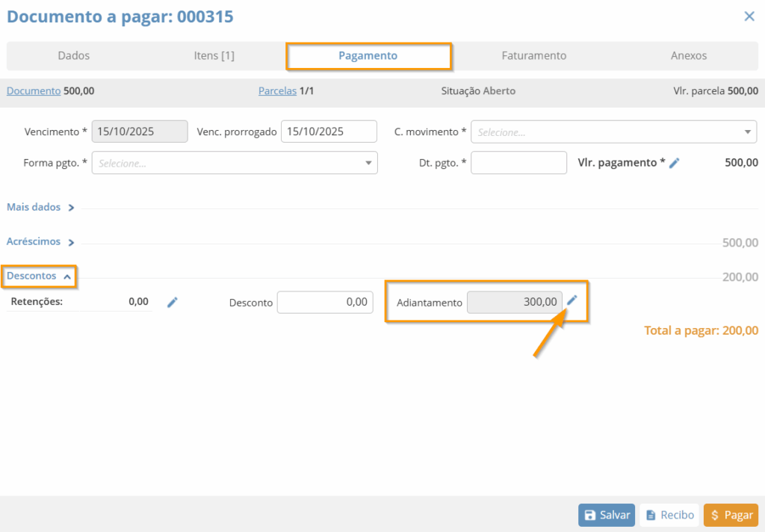
Task: Select the Faturamento tab
Action: pos(533,56)
